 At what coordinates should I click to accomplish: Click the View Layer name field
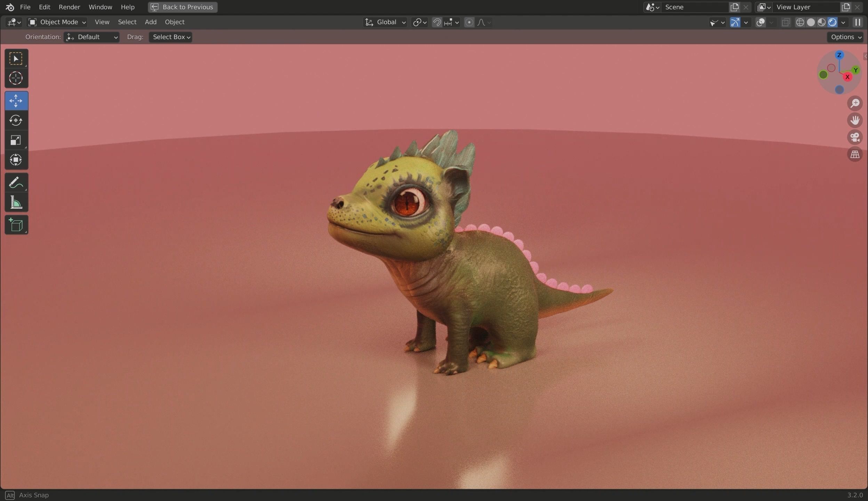coord(806,7)
